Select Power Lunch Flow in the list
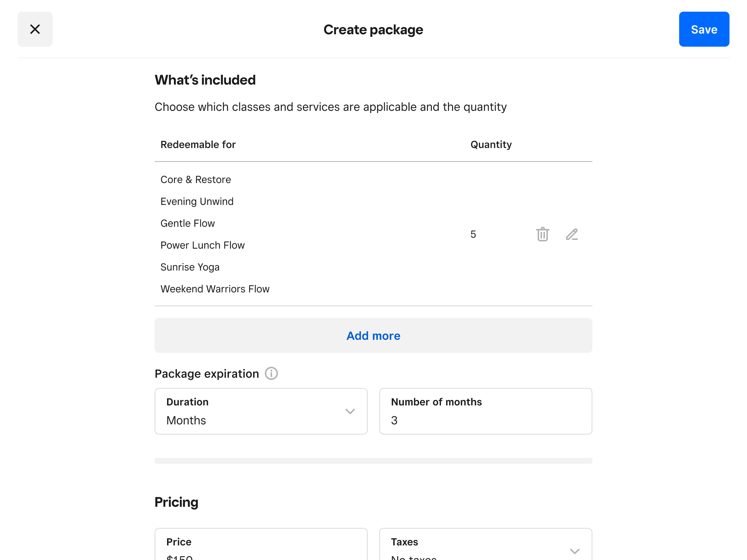747x560 pixels. [202, 245]
